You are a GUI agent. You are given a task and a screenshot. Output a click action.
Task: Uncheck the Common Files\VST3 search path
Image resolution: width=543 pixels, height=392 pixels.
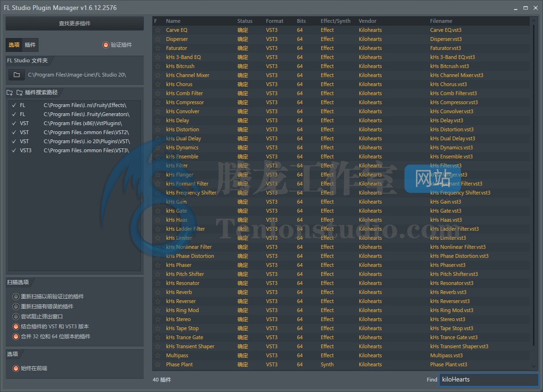(x=14, y=151)
